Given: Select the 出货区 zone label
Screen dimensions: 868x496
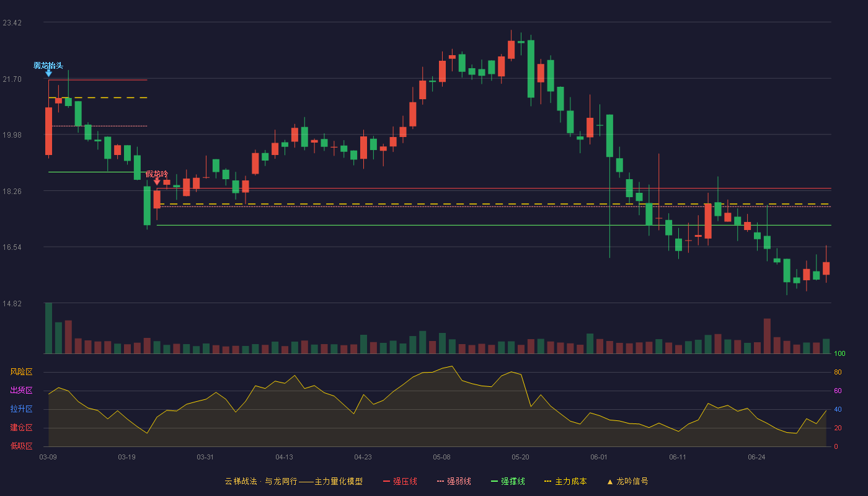Looking at the screenshot, I should pos(21,391).
